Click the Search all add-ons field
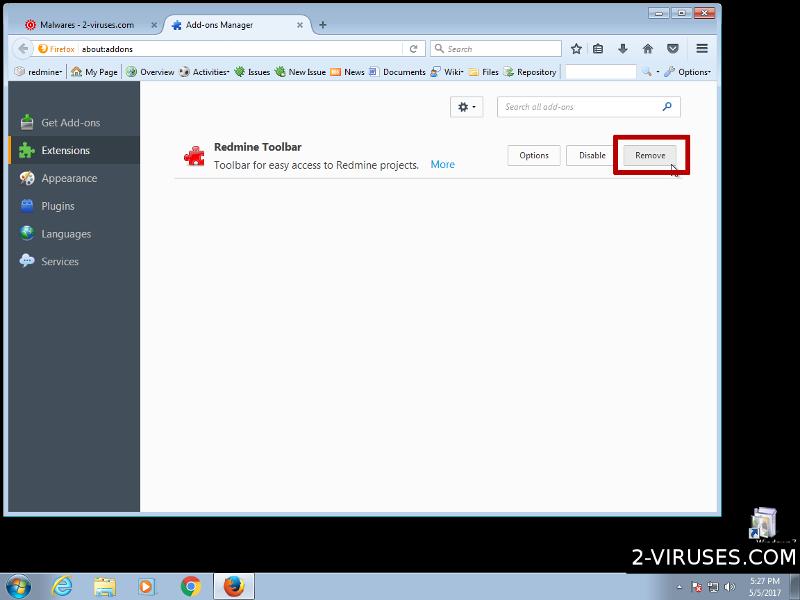Screen dimensions: 800x600 point(580,107)
